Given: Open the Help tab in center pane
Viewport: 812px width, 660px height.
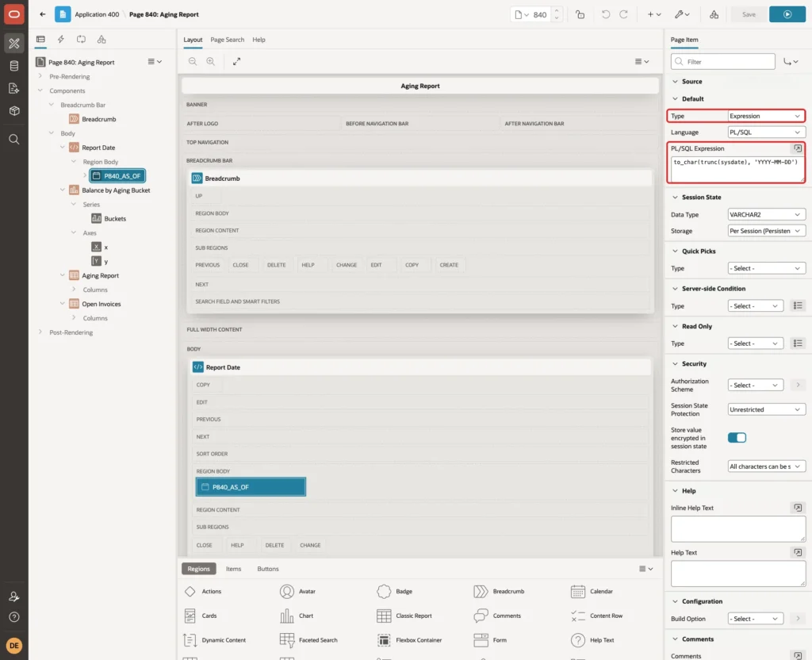Looking at the screenshot, I should pyautogui.click(x=259, y=40).
